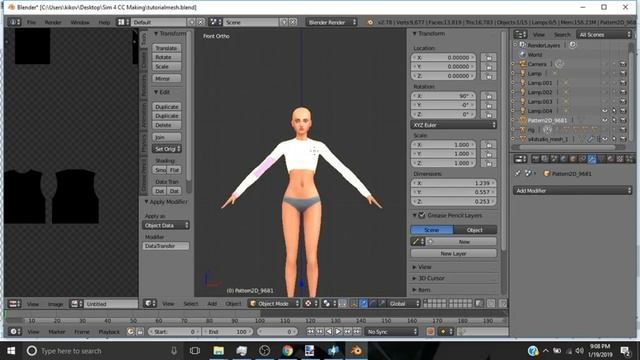
Task: Toggle selectability arrow for Pattern2D_9681
Action: [613, 120]
